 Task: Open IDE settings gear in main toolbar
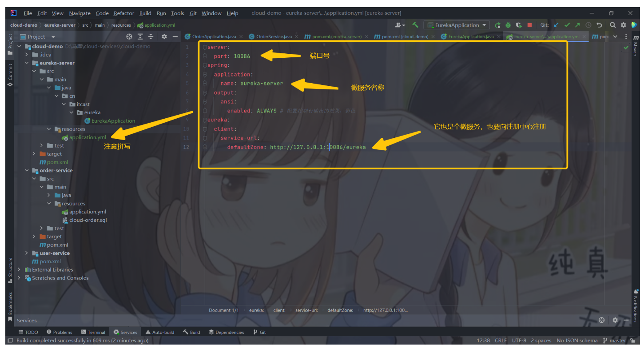pyautogui.click(x=623, y=25)
